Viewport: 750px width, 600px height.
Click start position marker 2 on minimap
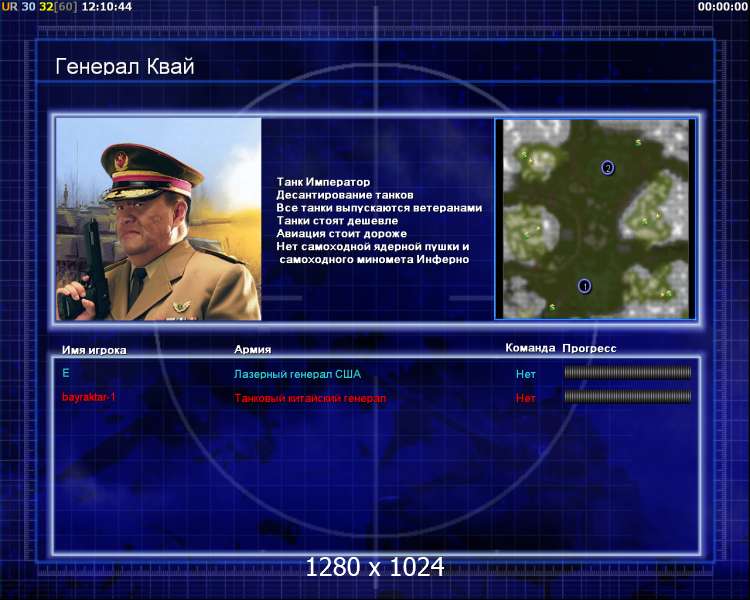pos(607,168)
